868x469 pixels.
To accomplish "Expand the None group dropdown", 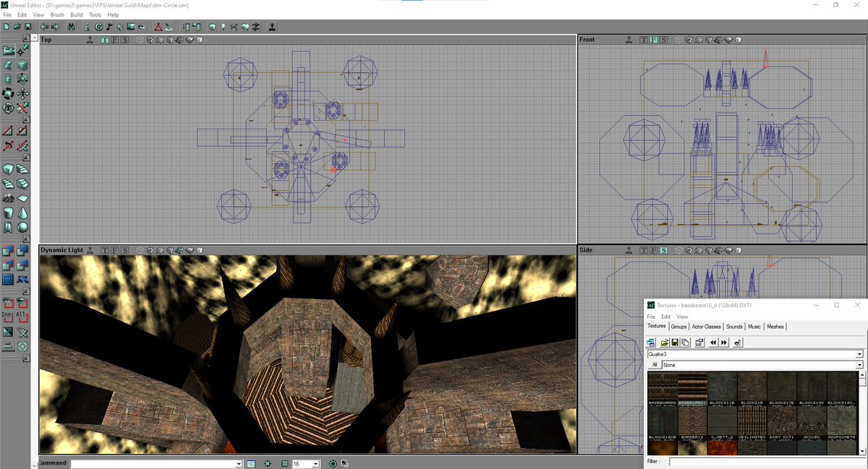I will pyautogui.click(x=859, y=365).
